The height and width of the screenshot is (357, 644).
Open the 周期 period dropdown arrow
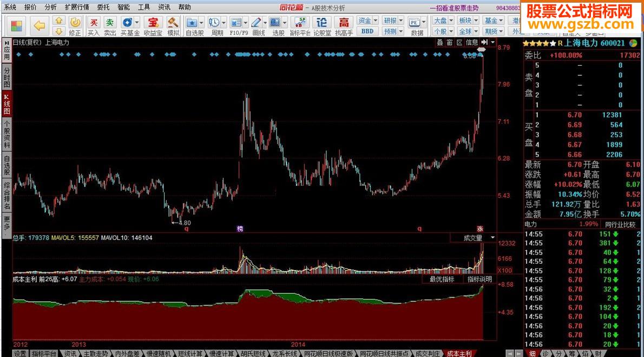click(224, 22)
